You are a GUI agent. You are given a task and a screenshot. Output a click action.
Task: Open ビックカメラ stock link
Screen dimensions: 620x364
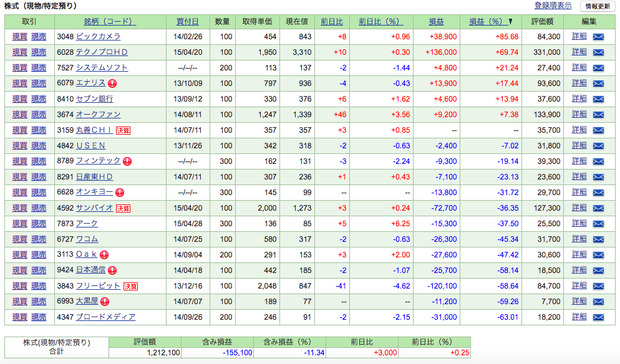[x=98, y=36]
